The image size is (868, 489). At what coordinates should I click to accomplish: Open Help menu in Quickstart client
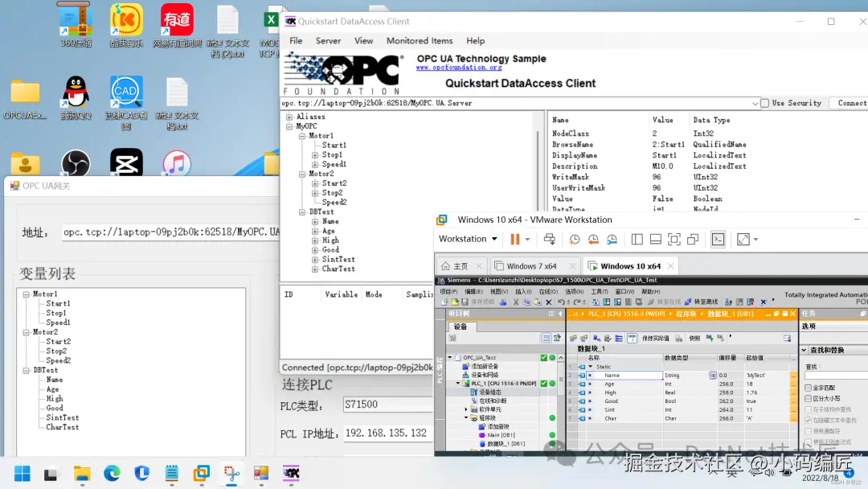coord(475,41)
